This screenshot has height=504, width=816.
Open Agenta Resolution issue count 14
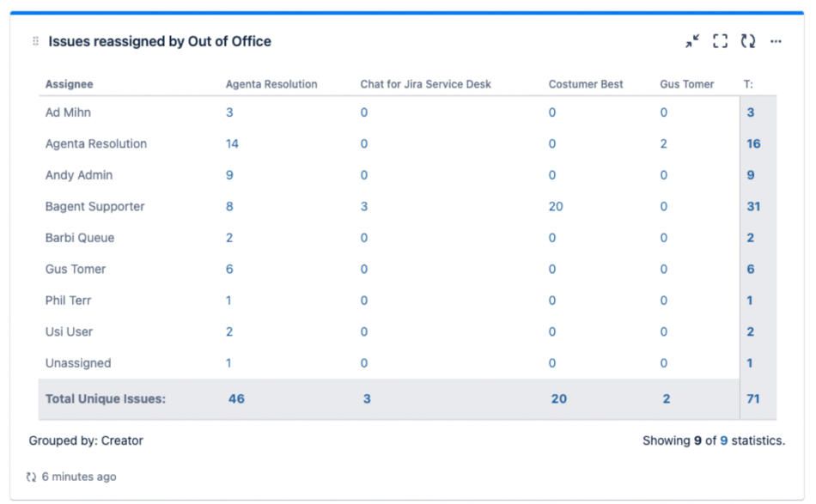point(232,143)
